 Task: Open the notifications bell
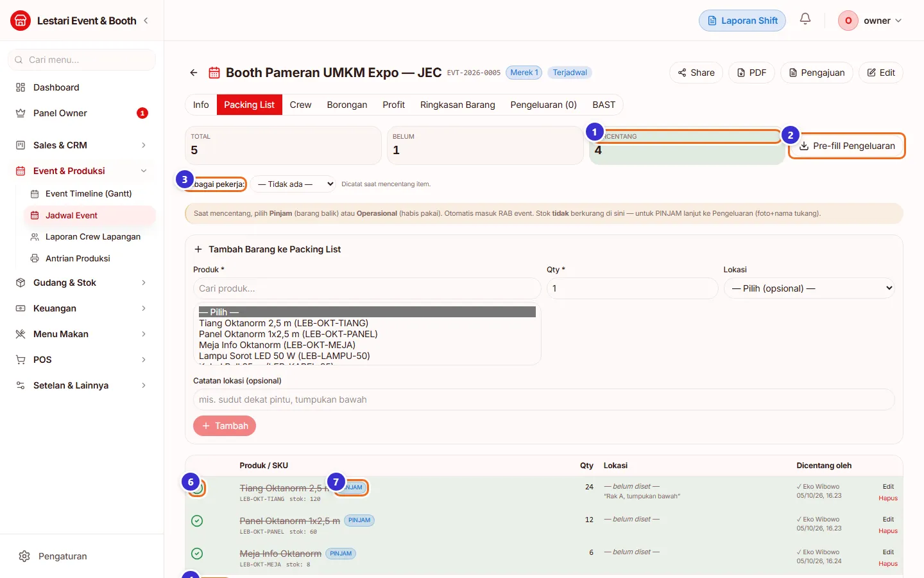pos(805,19)
